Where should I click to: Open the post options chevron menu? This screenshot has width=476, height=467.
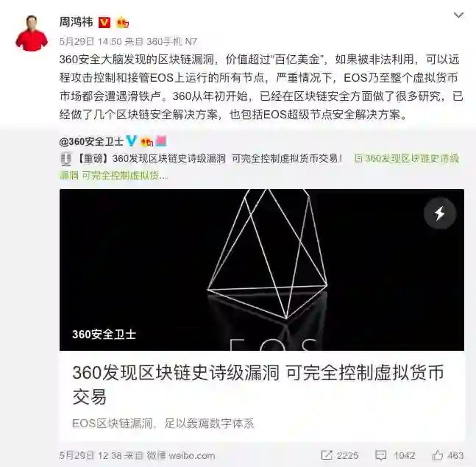458,15
